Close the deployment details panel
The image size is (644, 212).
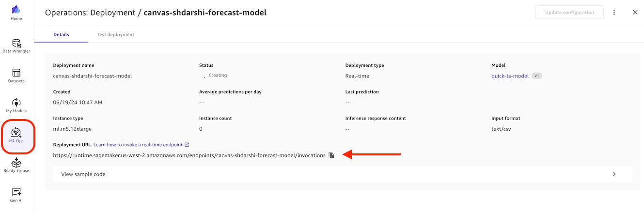(x=635, y=13)
